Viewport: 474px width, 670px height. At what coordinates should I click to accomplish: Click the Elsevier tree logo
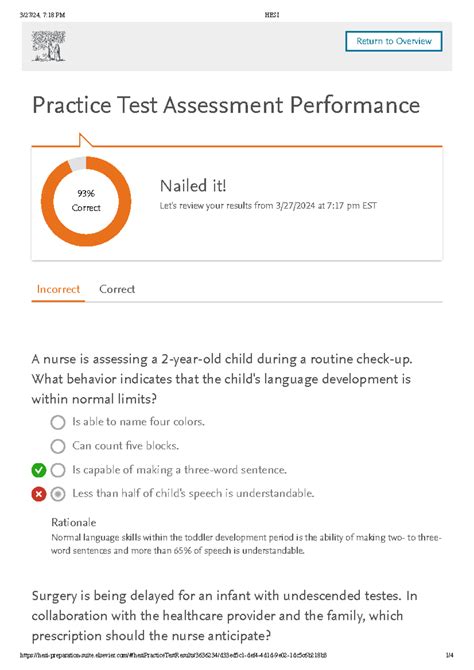coord(48,46)
